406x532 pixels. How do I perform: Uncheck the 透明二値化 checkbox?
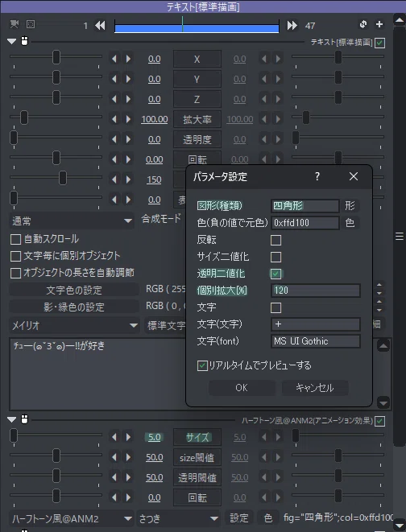pos(275,274)
